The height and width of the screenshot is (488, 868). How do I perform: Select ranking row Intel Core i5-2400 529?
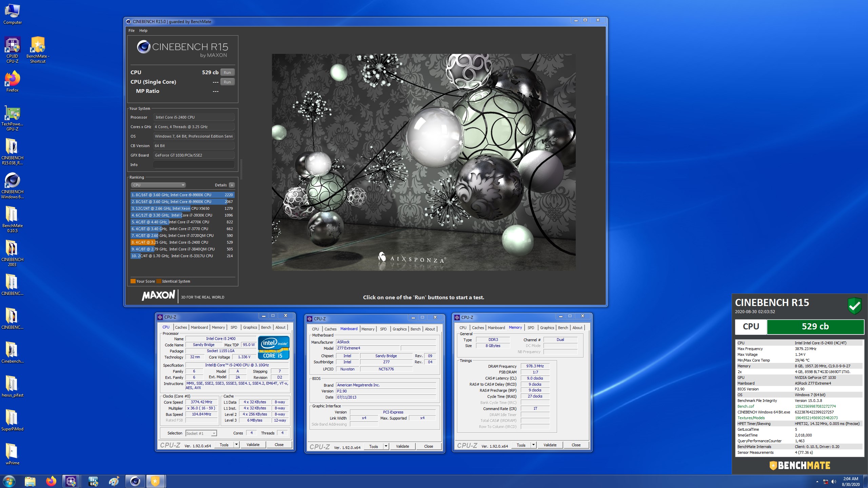pyautogui.click(x=182, y=242)
